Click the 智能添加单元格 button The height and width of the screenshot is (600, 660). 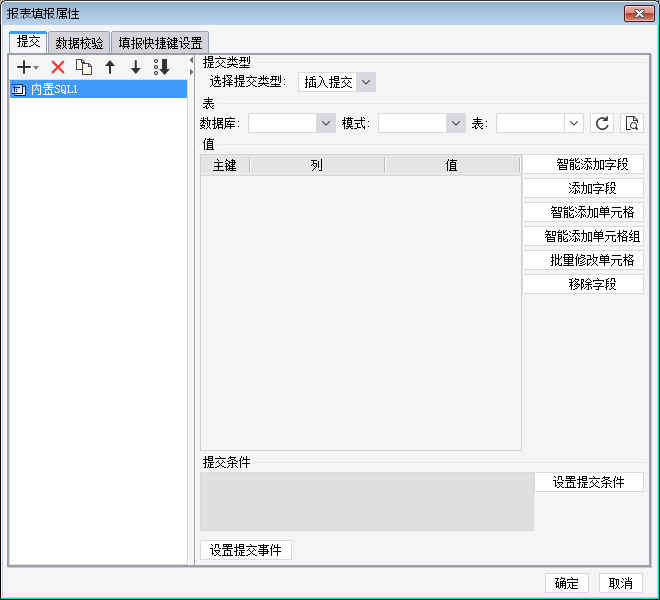(x=583, y=212)
